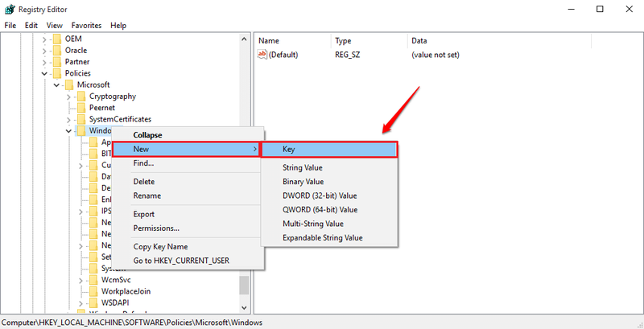Select the (Default) value name
Viewport: 644px width, 329px height.
point(283,55)
